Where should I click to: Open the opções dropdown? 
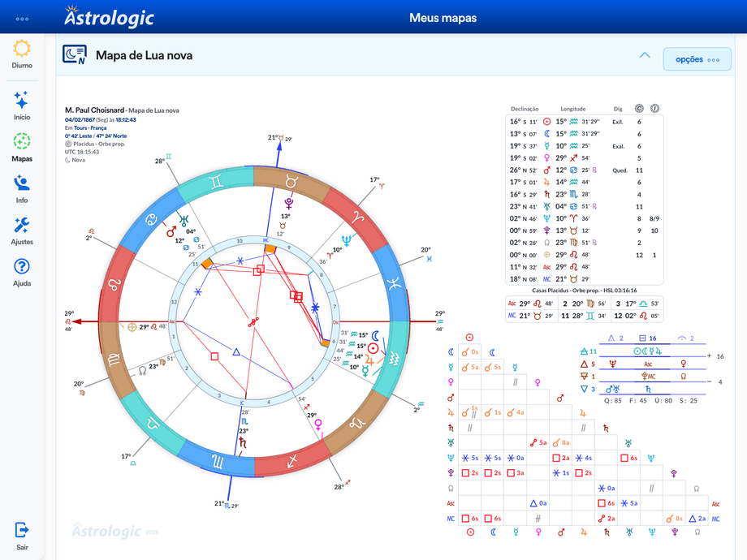click(697, 59)
